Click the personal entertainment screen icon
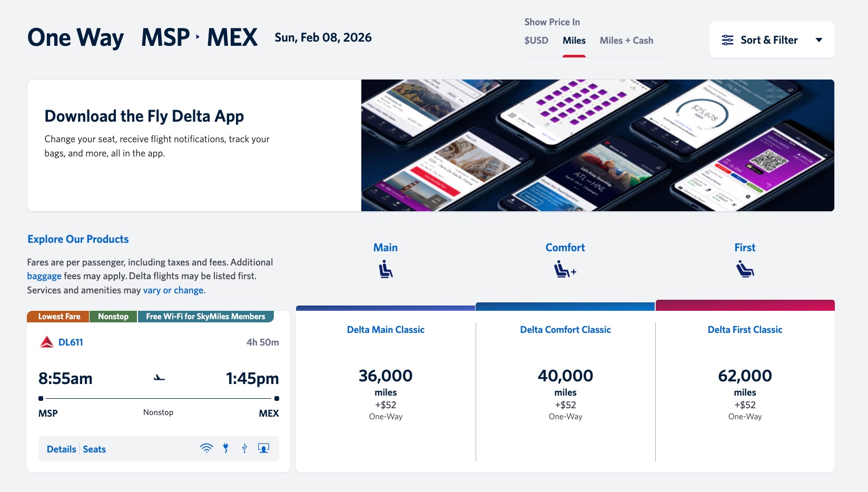 tap(263, 448)
